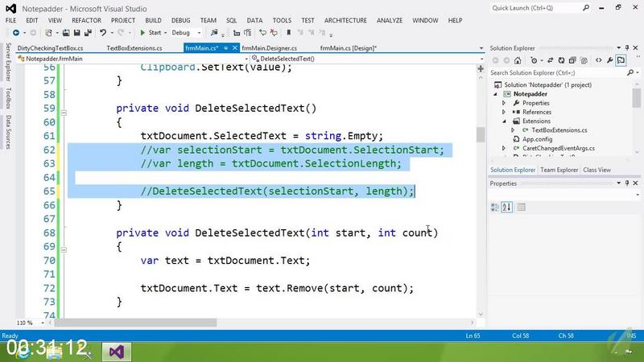Click the Open File toolbar icon
This screenshot has height=362, width=644.
coord(66,32)
